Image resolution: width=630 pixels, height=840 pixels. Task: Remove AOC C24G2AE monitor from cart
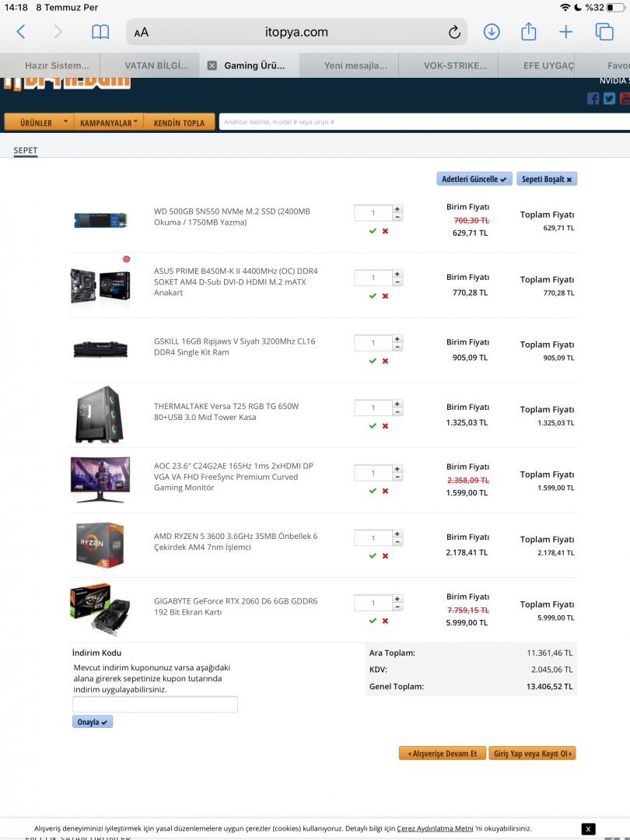click(x=385, y=491)
